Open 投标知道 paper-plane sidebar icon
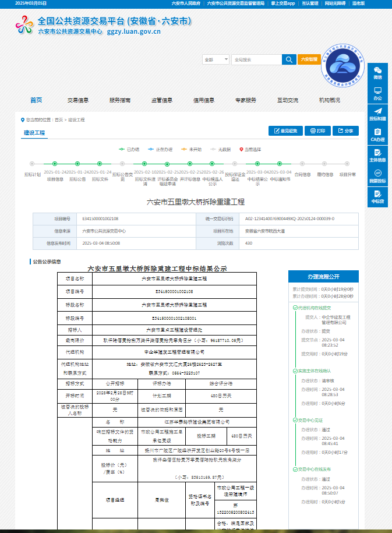 tap(377, 115)
